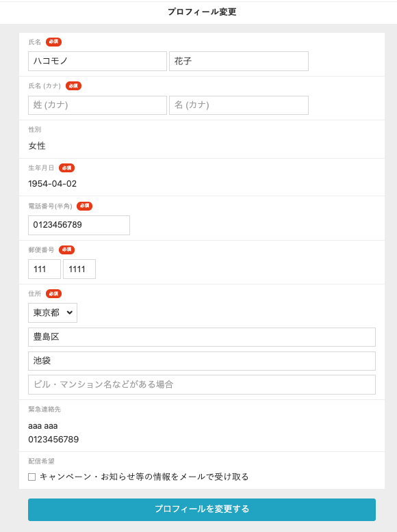The height and width of the screenshot is (532, 397).
Task: Click the phone number field 0123456789
Action: point(79,225)
